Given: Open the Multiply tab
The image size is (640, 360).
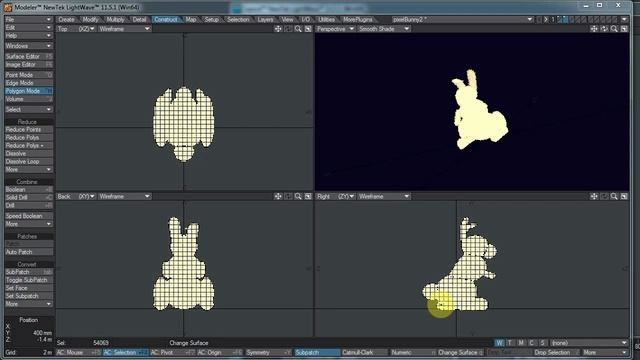Looking at the screenshot, I should pos(116,20).
